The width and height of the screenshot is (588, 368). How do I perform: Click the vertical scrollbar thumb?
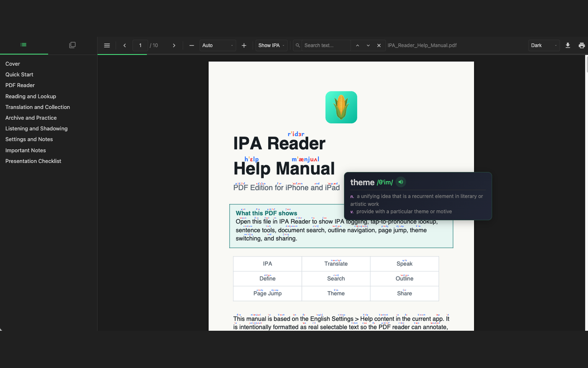[586, 64]
